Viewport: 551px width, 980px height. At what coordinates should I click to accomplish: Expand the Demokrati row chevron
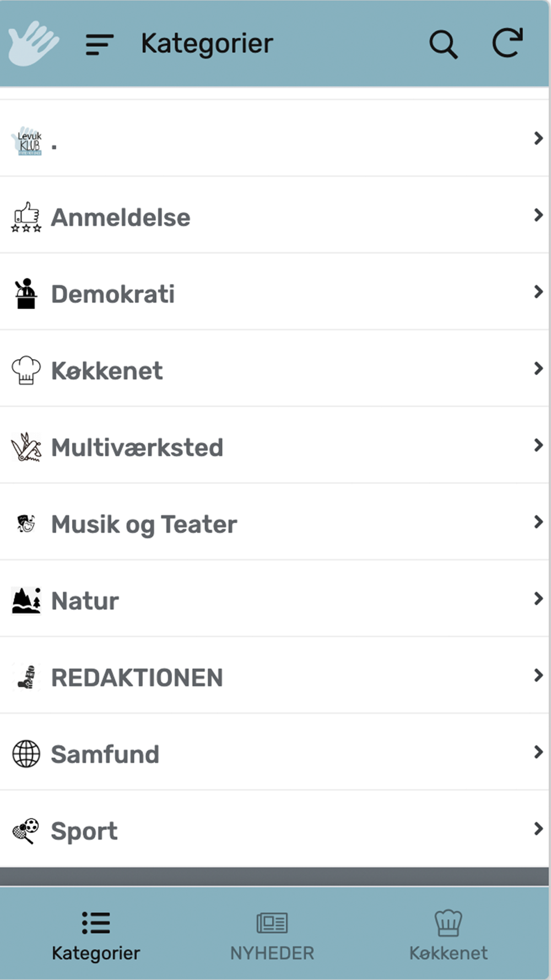pyautogui.click(x=538, y=292)
